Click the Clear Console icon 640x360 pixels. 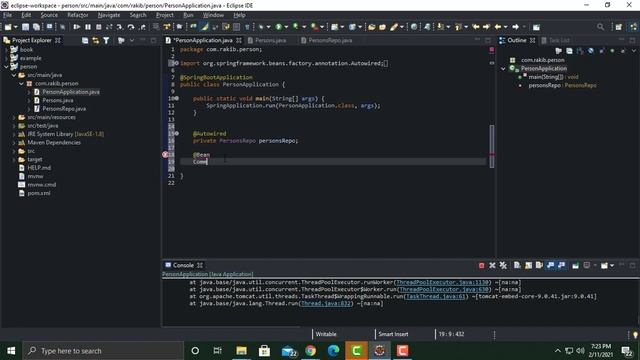[517, 265]
